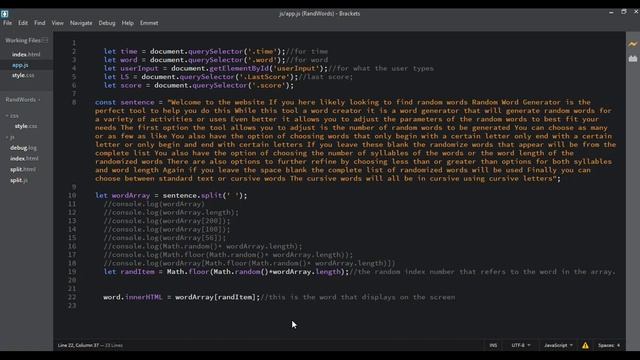Open the Working Files split view icon
Image resolution: width=640 pixels, height=360 pixels.
[x=45, y=40]
